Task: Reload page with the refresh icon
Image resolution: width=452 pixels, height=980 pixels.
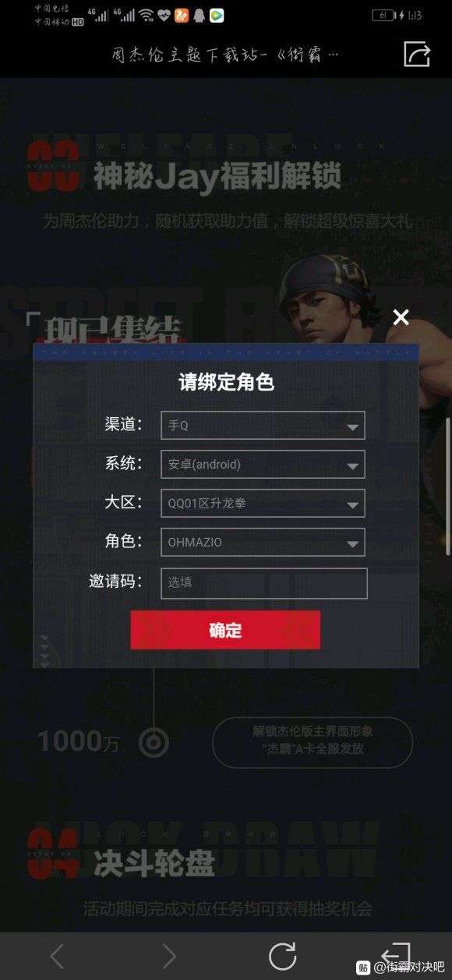Action: (282, 956)
